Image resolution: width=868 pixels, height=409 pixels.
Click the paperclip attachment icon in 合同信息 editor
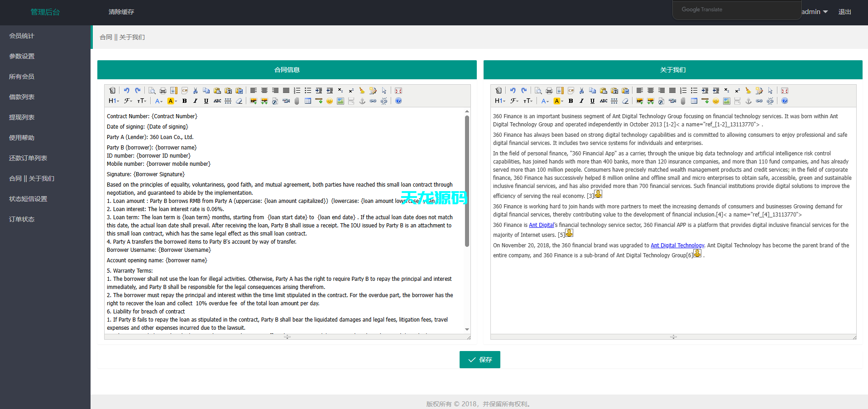coord(297,101)
